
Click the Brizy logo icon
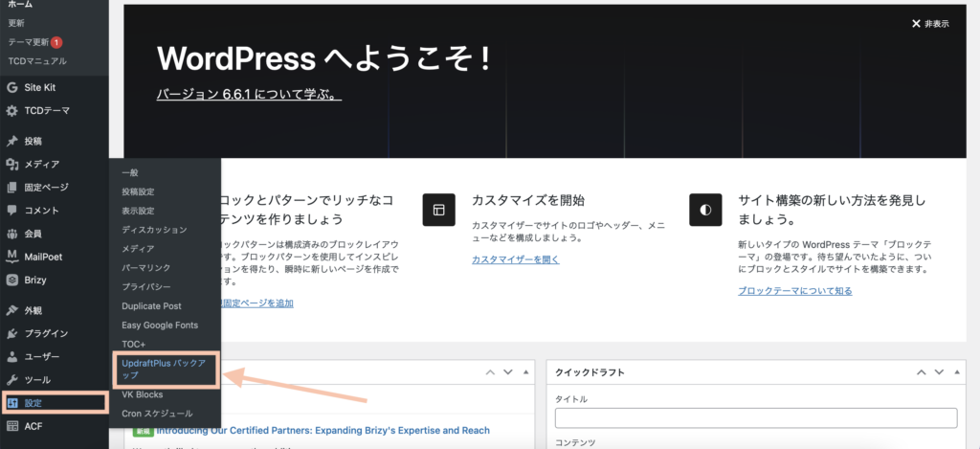coord(11,281)
